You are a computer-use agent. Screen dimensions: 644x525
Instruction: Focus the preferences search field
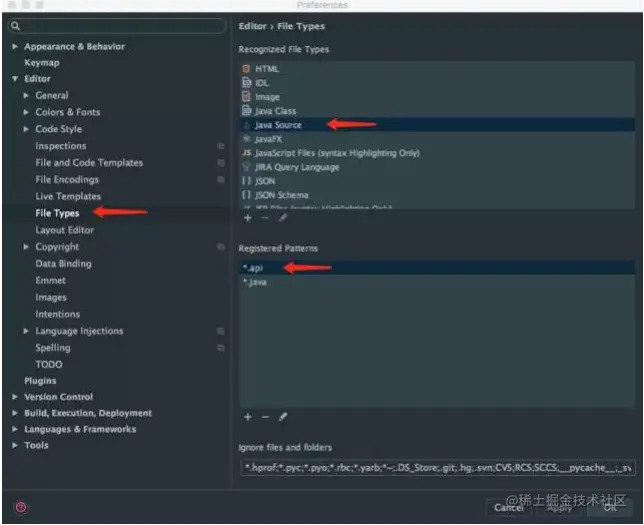coord(117,26)
